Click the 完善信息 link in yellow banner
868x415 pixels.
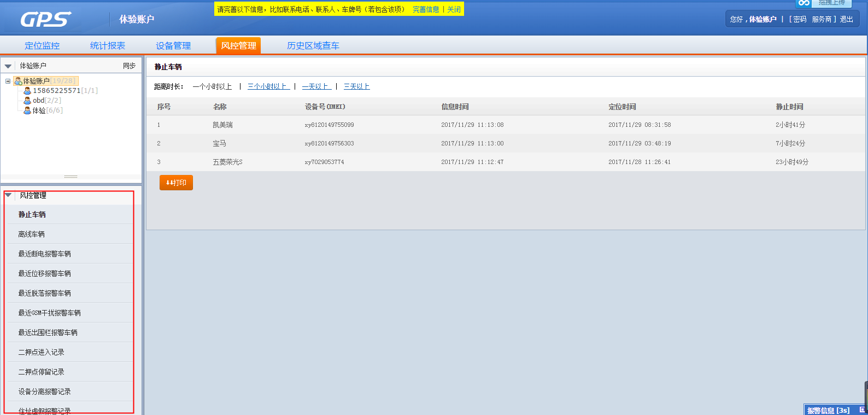click(x=426, y=9)
